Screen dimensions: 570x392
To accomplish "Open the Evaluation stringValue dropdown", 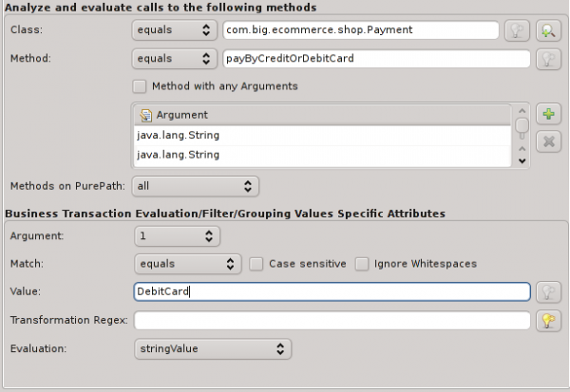I will point(213,349).
